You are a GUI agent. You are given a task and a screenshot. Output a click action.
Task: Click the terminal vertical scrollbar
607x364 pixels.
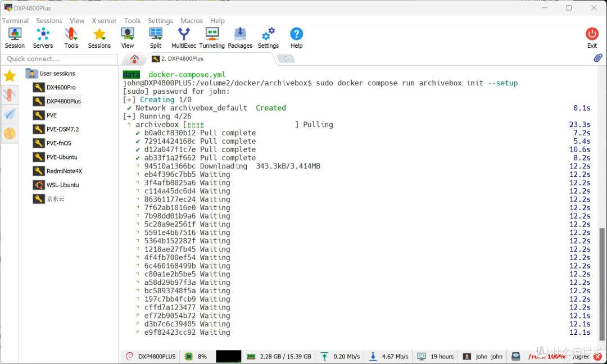pyautogui.click(x=602, y=281)
